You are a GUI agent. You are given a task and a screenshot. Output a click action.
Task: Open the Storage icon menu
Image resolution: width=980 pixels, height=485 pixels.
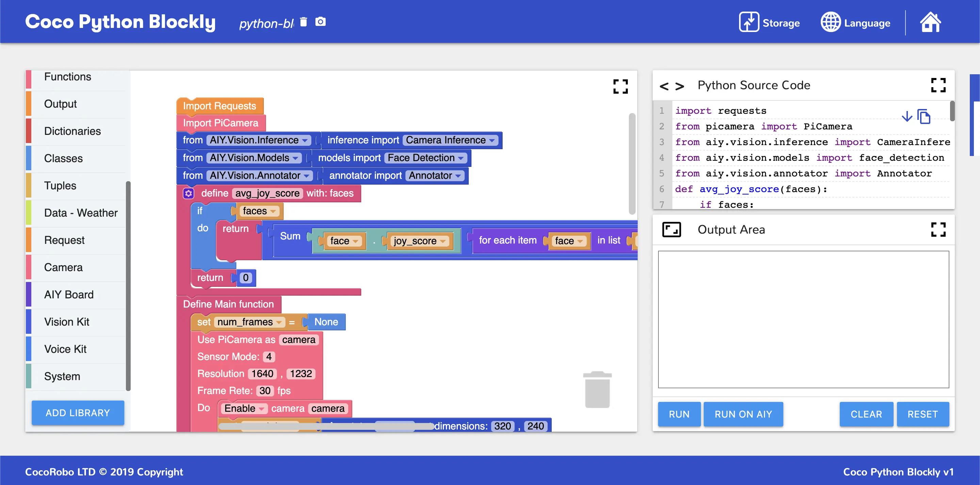[749, 22]
